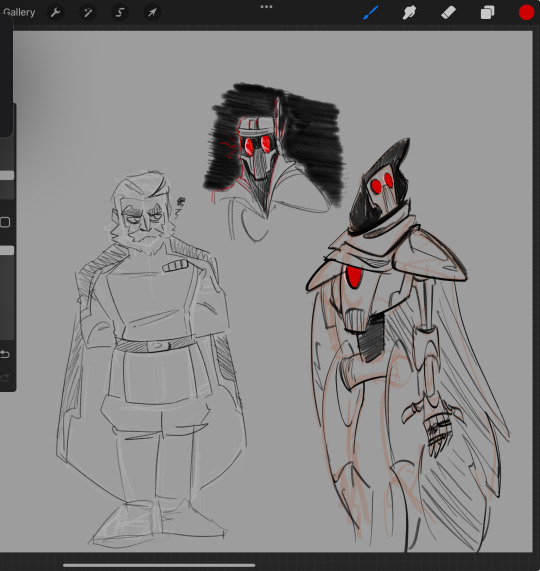
Task: Select the Eraser tool
Action: tap(448, 13)
